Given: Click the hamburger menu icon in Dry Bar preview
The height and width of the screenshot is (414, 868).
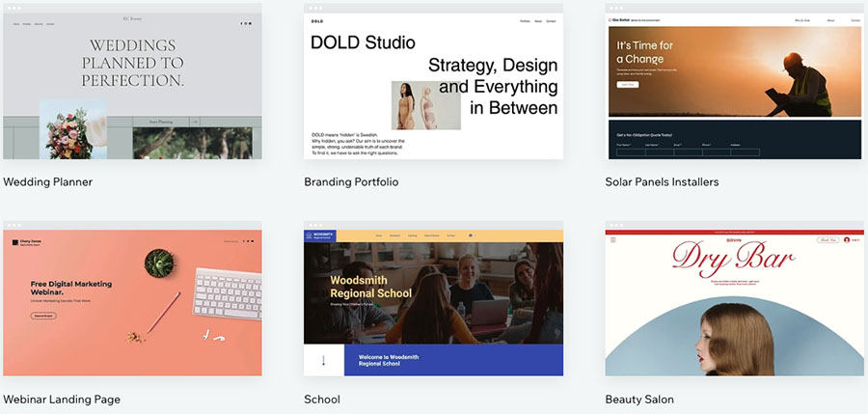Looking at the screenshot, I should click(x=612, y=240).
